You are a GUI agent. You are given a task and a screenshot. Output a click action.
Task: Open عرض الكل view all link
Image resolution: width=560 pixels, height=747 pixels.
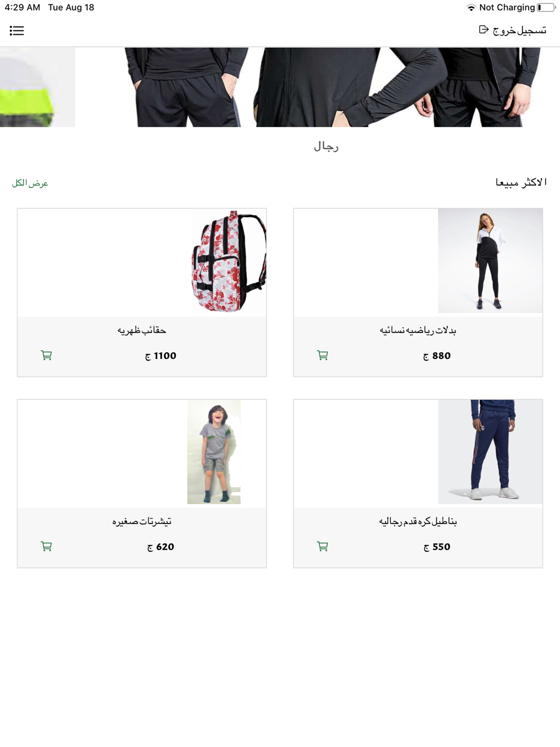(x=30, y=183)
